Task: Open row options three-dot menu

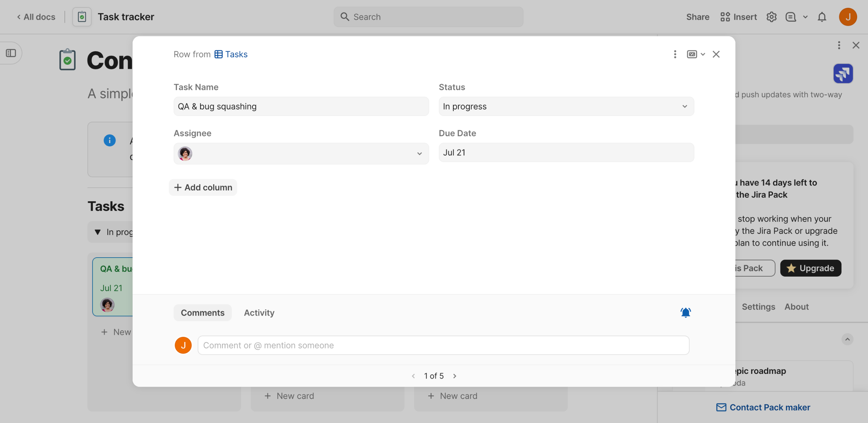Action: pos(675,54)
